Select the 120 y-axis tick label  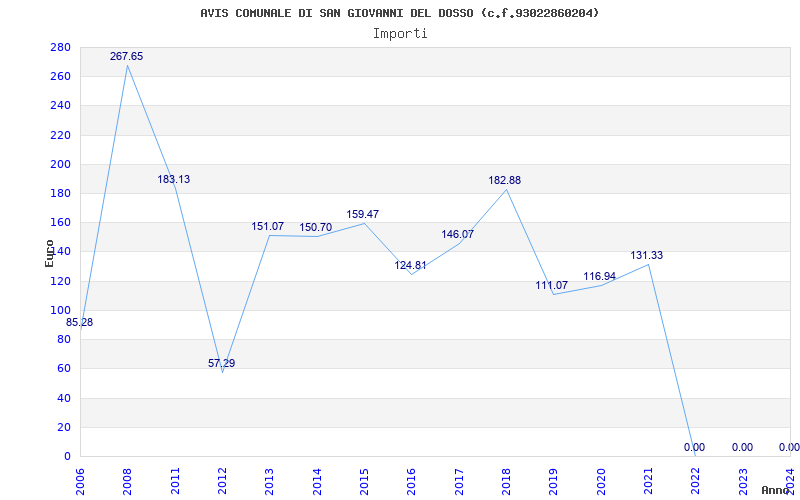[x=61, y=281]
